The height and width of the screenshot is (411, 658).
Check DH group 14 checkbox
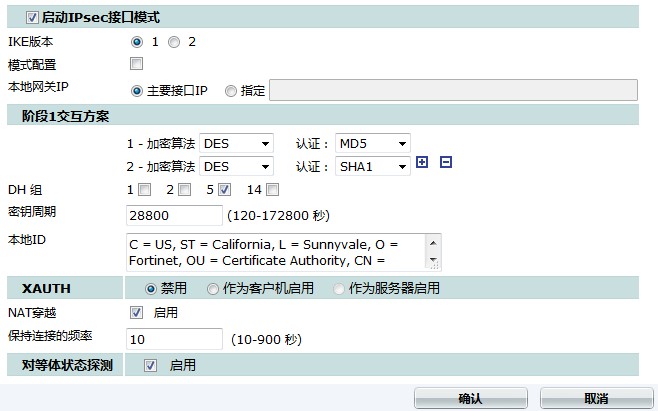coord(273,190)
